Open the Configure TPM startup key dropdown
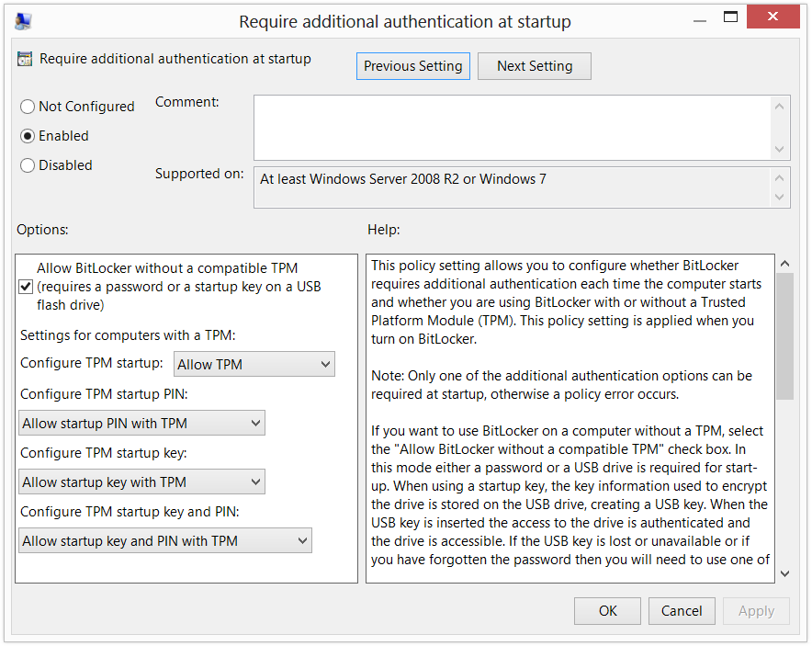 tap(141, 482)
